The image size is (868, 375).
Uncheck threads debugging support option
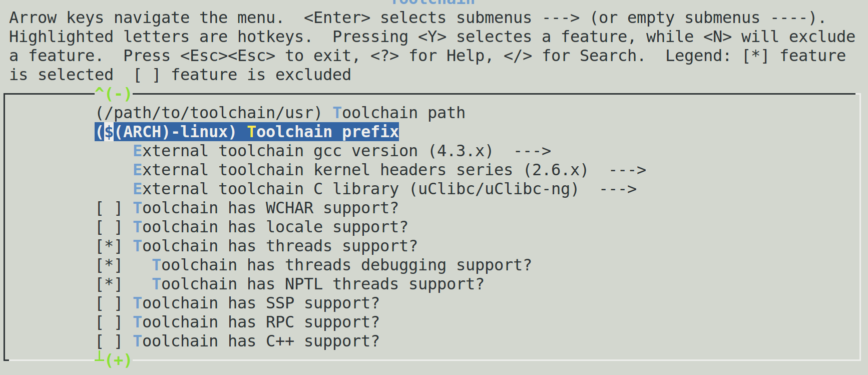click(109, 265)
